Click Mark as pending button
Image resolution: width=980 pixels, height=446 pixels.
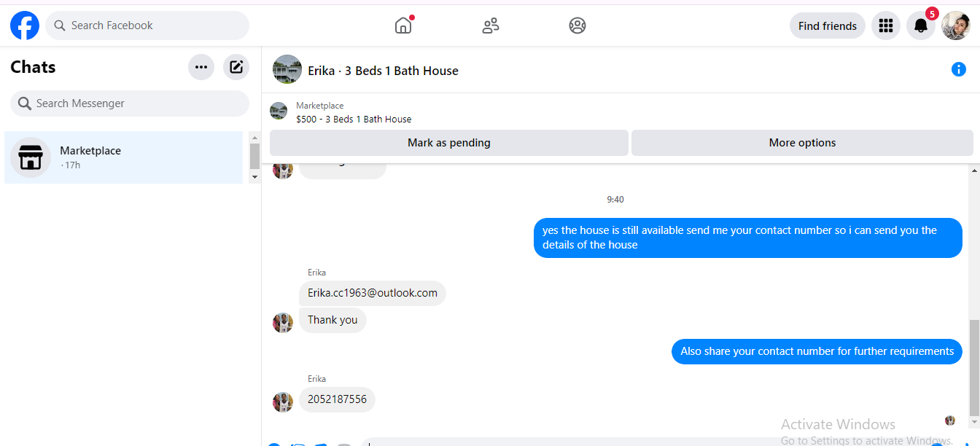449,143
